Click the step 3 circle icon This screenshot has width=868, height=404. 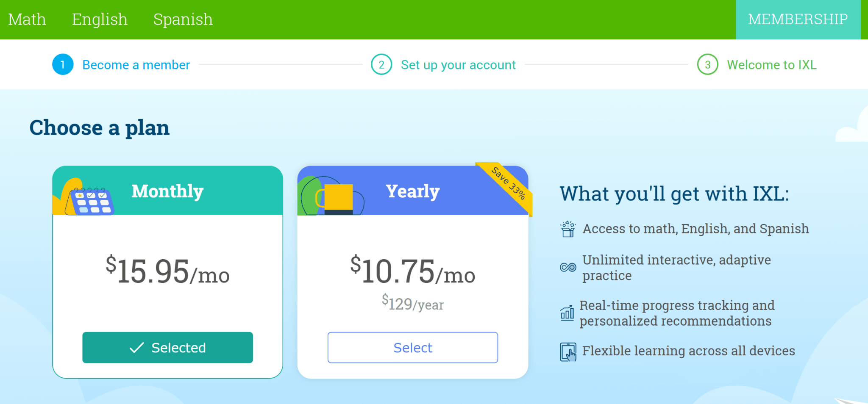click(x=707, y=65)
